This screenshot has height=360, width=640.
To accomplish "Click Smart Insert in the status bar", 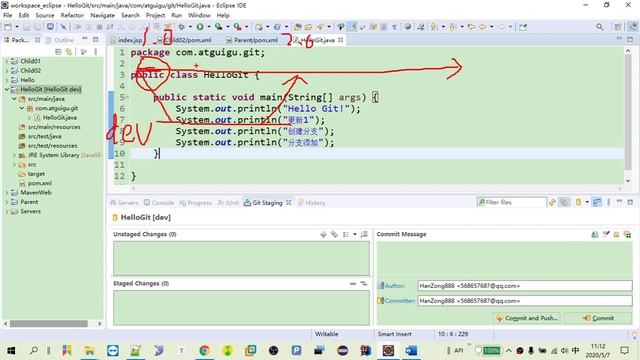I will coord(395,334).
